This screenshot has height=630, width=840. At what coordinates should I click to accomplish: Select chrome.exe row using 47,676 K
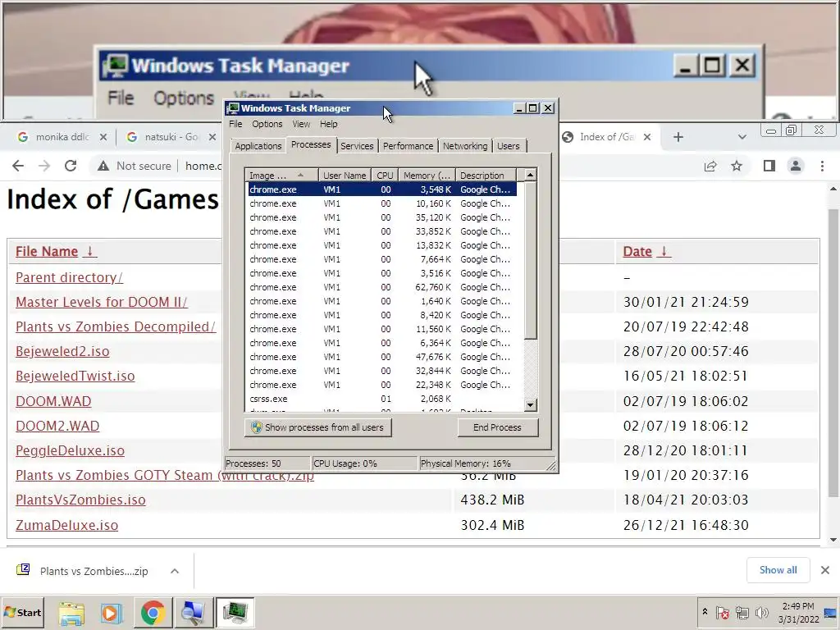pos(382,357)
